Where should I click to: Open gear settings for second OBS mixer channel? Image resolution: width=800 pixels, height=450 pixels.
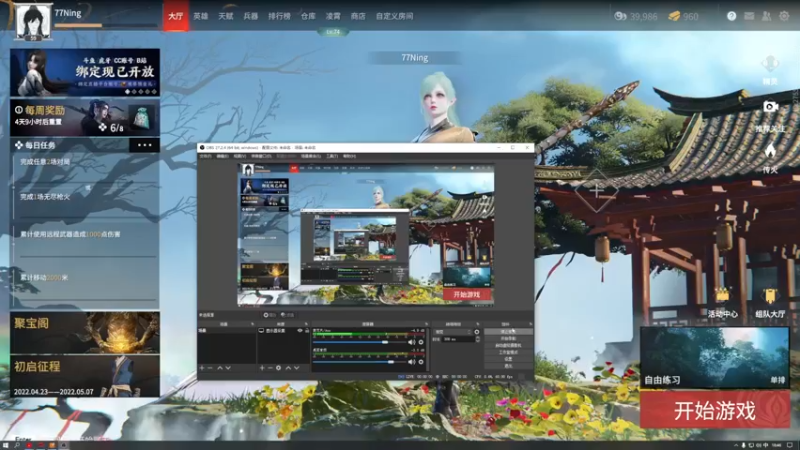pos(421,362)
